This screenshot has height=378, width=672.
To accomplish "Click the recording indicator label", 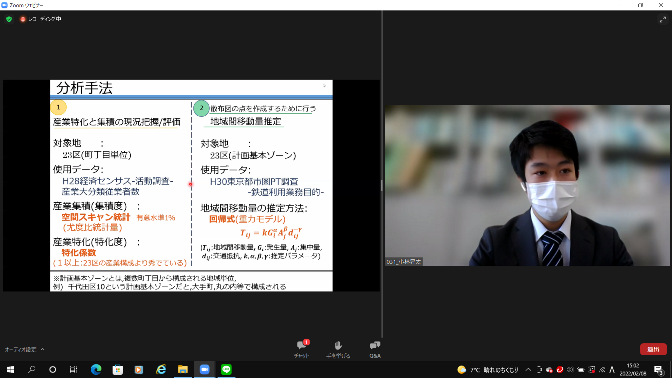I will [x=41, y=19].
